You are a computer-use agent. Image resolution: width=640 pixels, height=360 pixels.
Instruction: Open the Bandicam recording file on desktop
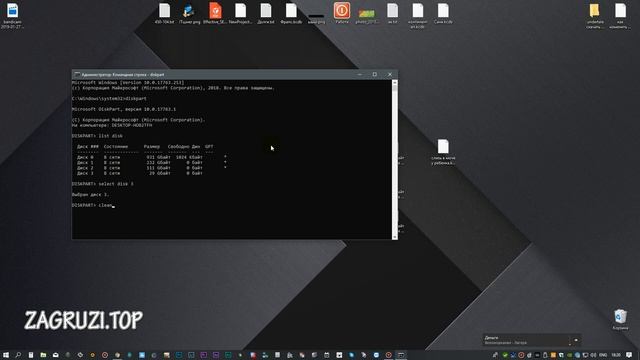click(12, 16)
